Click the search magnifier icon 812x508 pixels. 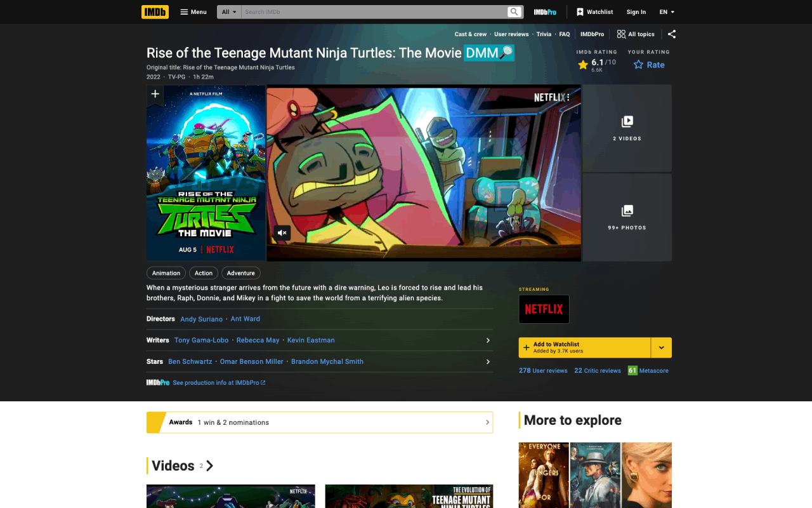pyautogui.click(x=514, y=12)
